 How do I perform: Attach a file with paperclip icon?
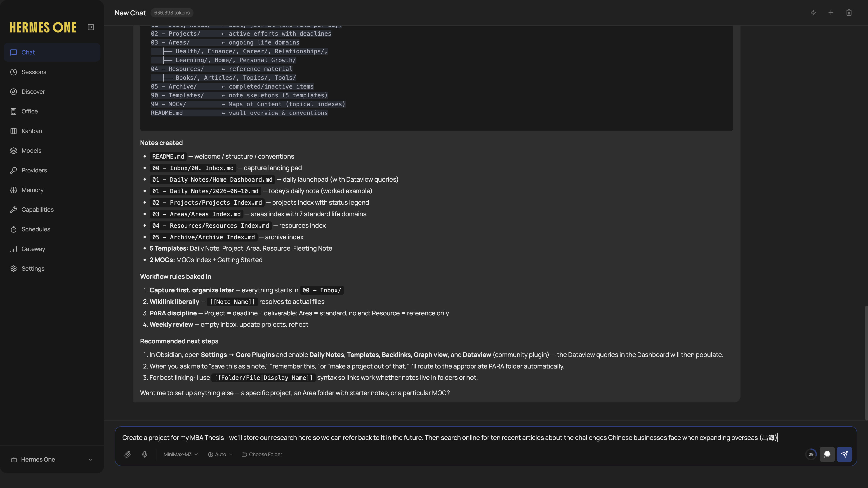pyautogui.click(x=127, y=454)
